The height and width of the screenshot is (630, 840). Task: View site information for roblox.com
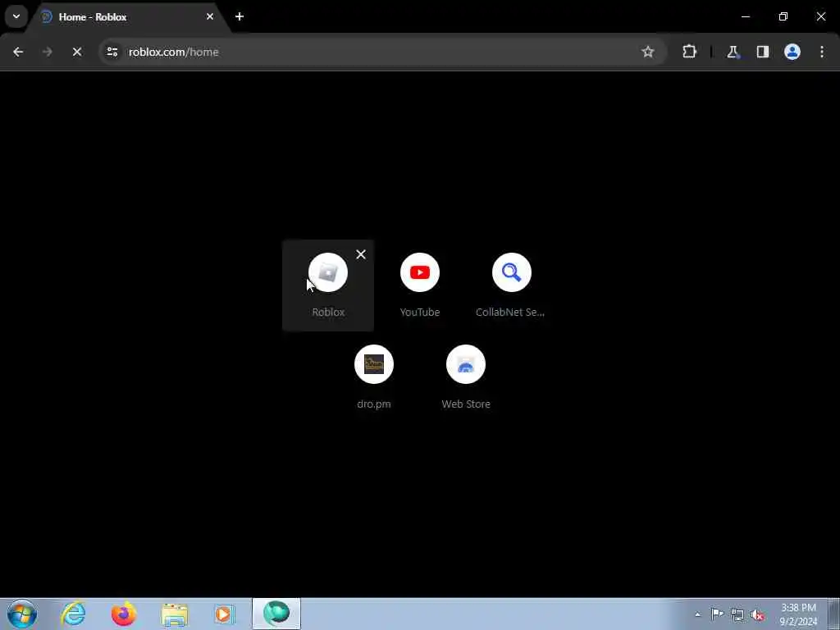pyautogui.click(x=112, y=52)
